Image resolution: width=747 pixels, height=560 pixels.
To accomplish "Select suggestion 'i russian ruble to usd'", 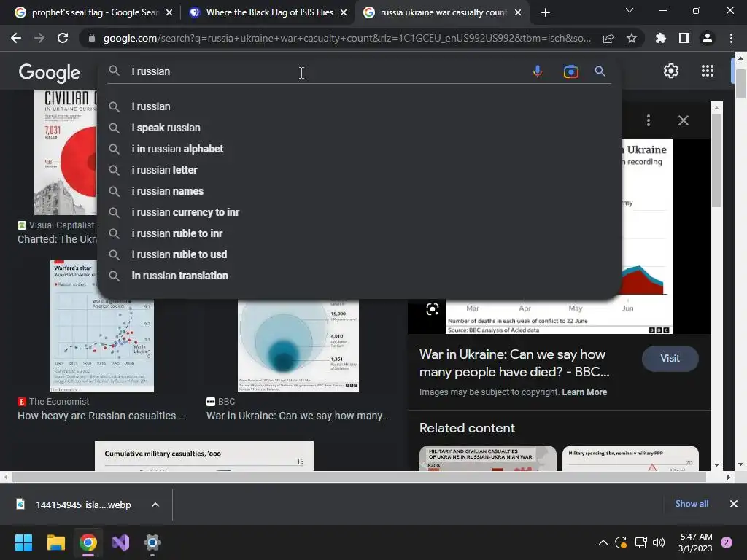I will point(359,254).
